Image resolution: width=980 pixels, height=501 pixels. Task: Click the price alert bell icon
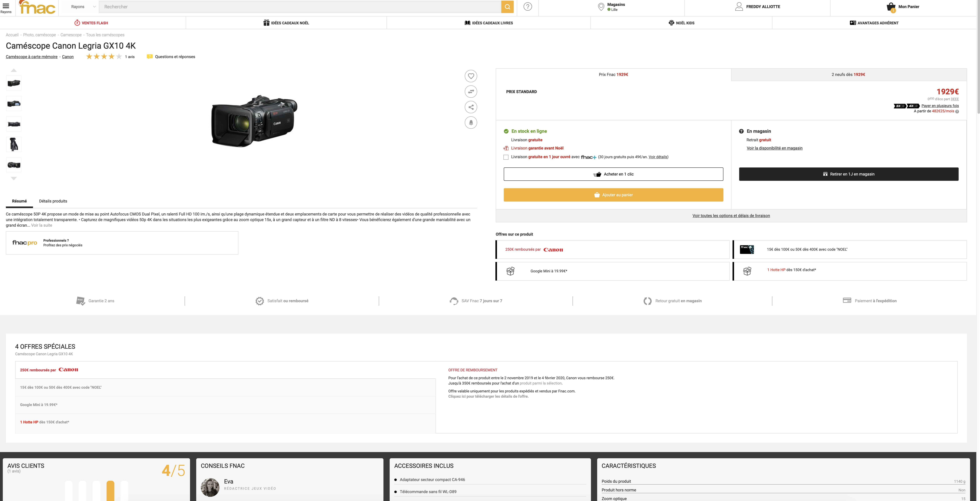(471, 123)
